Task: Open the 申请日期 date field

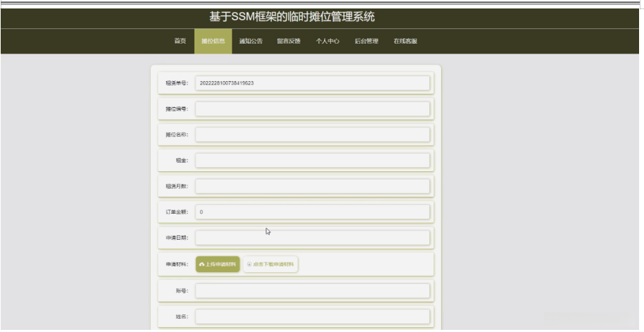Action: coord(313,238)
